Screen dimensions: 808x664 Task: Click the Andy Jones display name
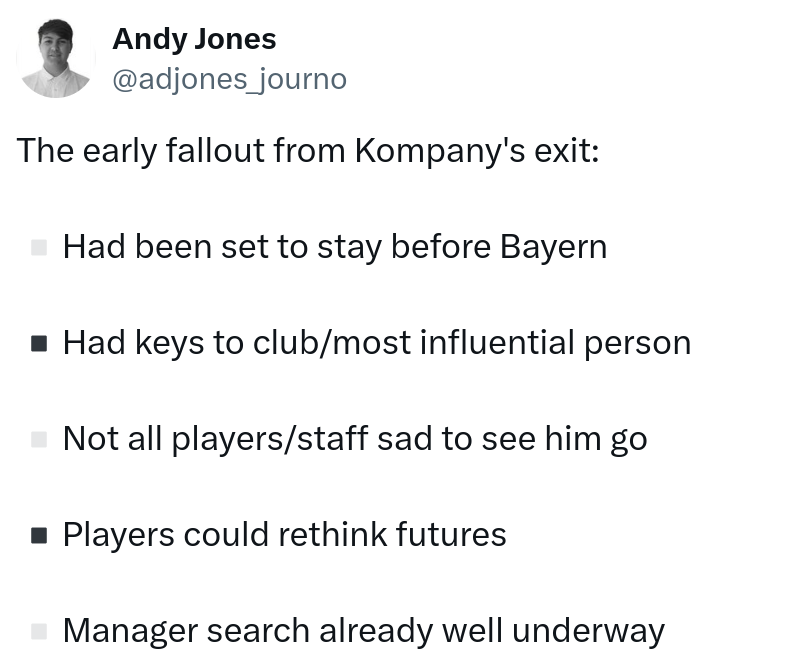click(194, 40)
